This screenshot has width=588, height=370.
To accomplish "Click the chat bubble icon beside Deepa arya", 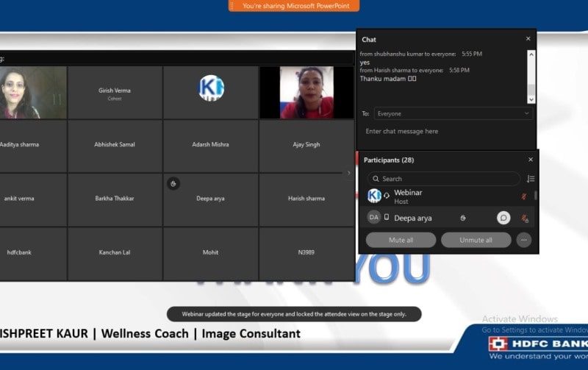I will coord(503,218).
